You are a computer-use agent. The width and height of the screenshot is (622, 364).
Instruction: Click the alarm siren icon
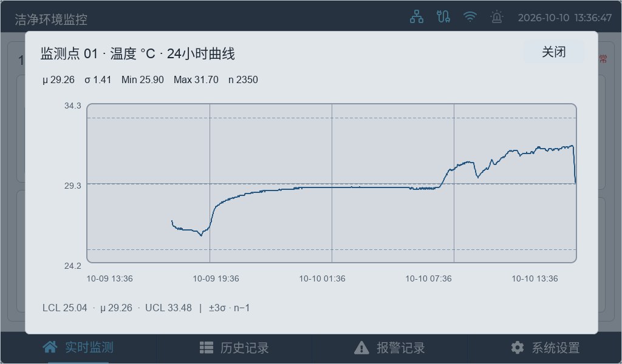[497, 16]
